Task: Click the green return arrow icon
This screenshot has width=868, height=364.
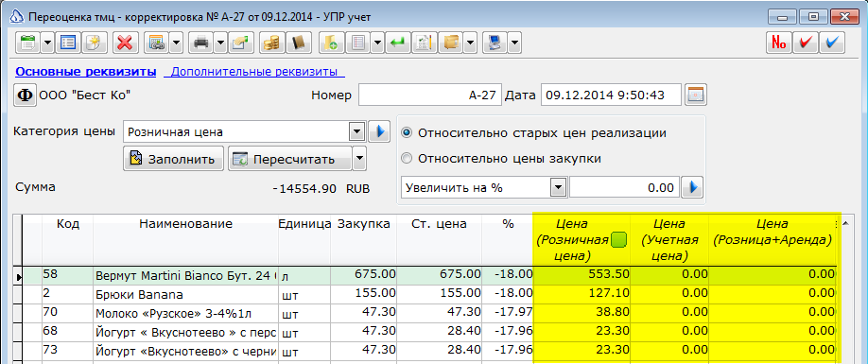Action: [x=397, y=43]
